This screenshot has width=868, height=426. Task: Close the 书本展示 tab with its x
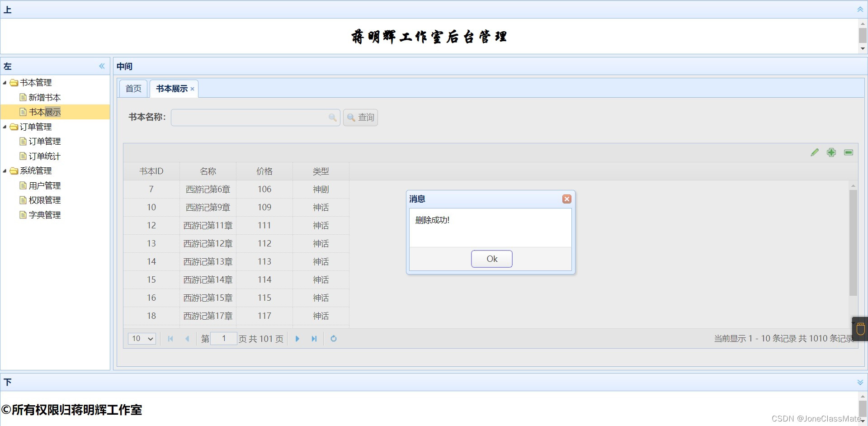click(x=192, y=89)
